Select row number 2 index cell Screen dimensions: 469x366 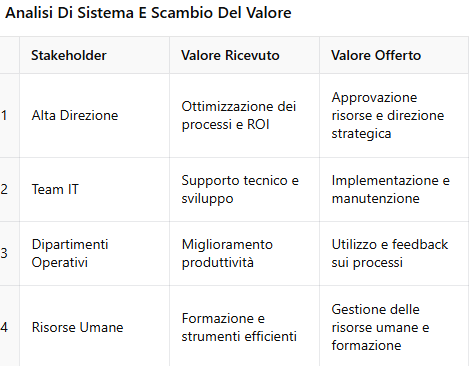click(9, 189)
